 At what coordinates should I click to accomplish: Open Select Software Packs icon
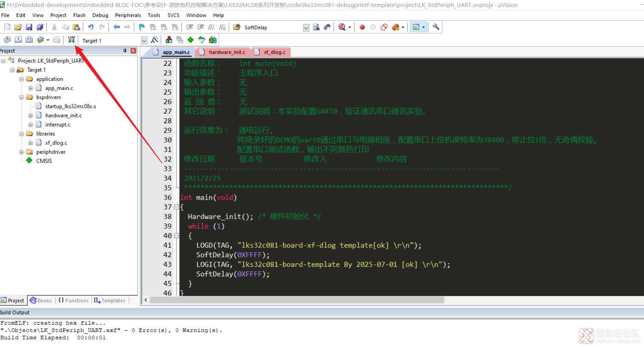[x=202, y=40]
